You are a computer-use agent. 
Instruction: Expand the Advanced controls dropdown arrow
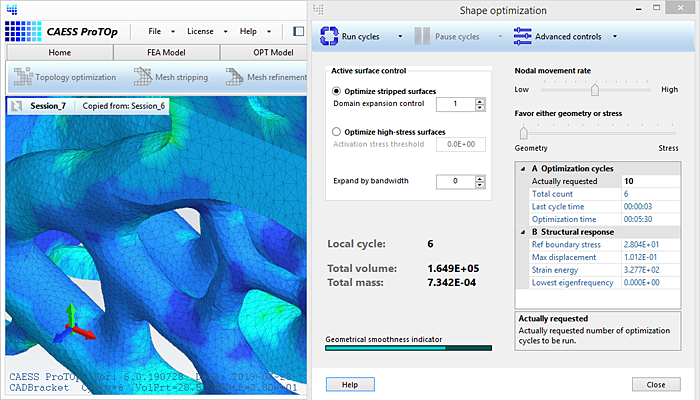coord(615,37)
